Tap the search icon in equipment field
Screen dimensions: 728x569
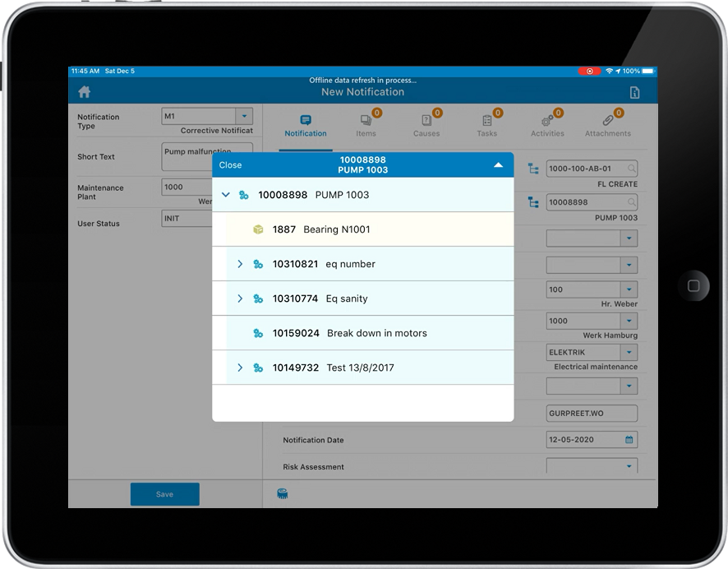pyautogui.click(x=631, y=202)
